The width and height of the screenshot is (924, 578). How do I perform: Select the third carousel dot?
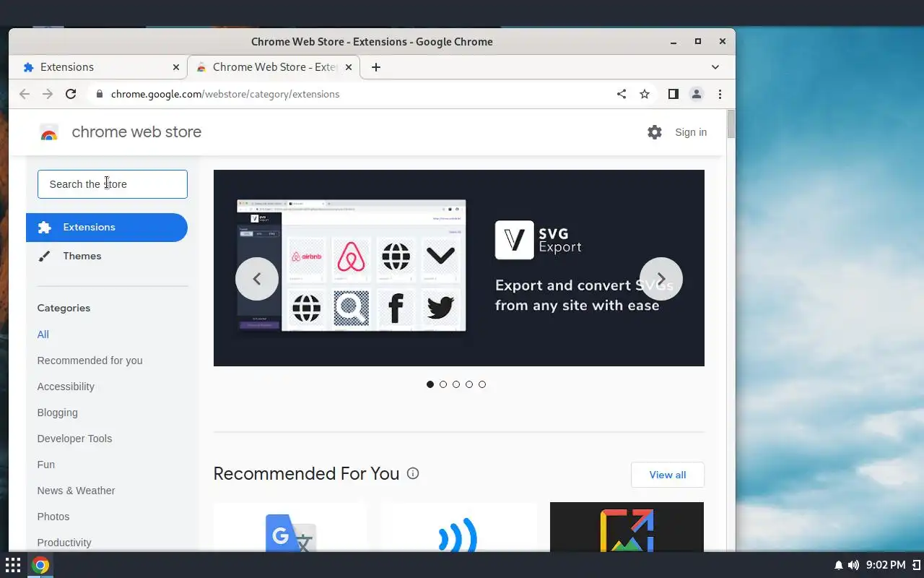[x=456, y=384]
